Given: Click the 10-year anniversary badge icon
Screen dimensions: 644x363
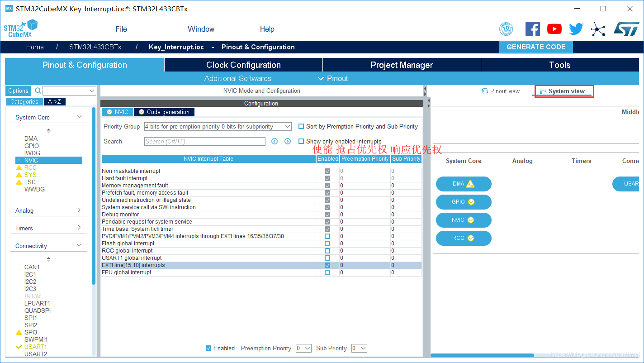Looking at the screenshot, I should point(506,29).
